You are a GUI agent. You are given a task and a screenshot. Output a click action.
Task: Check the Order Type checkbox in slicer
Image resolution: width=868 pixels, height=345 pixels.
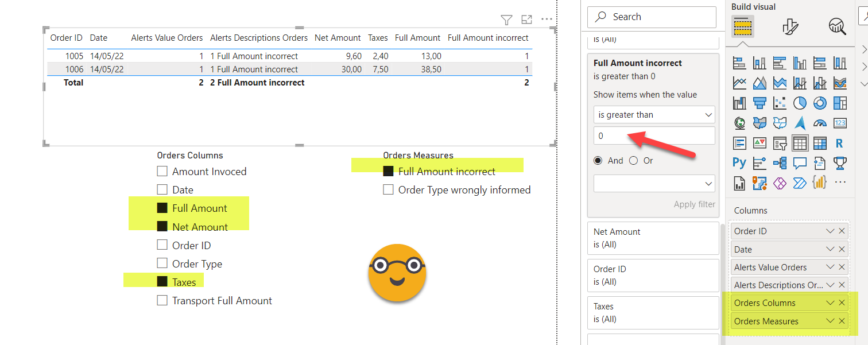[162, 263]
